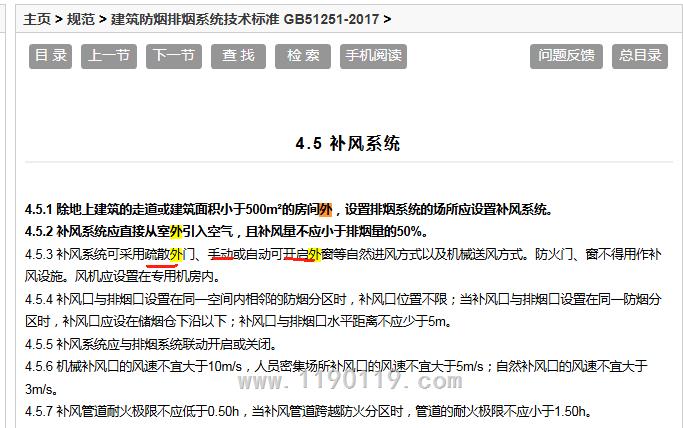
Task: Click highlighted 外 after 房间 in clause 4.5.1
Action: click(x=325, y=210)
